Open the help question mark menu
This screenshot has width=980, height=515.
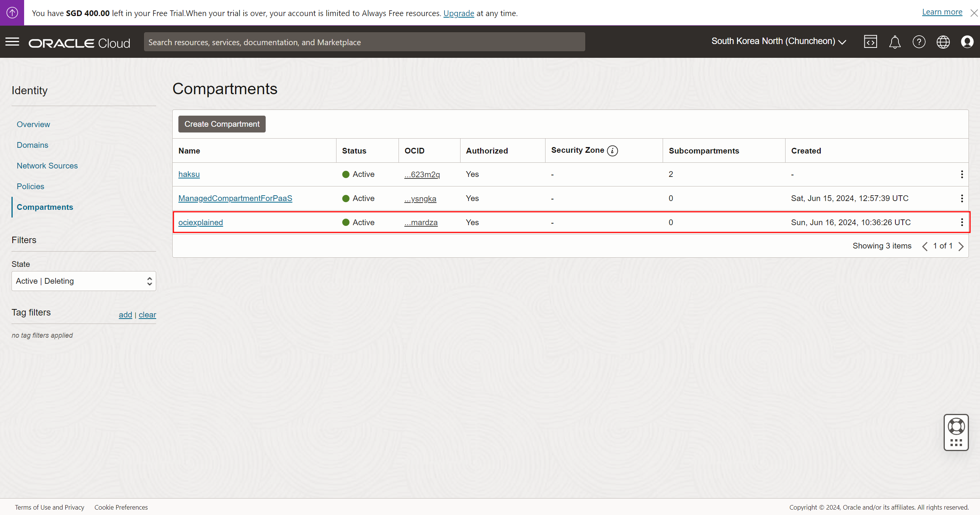point(919,42)
